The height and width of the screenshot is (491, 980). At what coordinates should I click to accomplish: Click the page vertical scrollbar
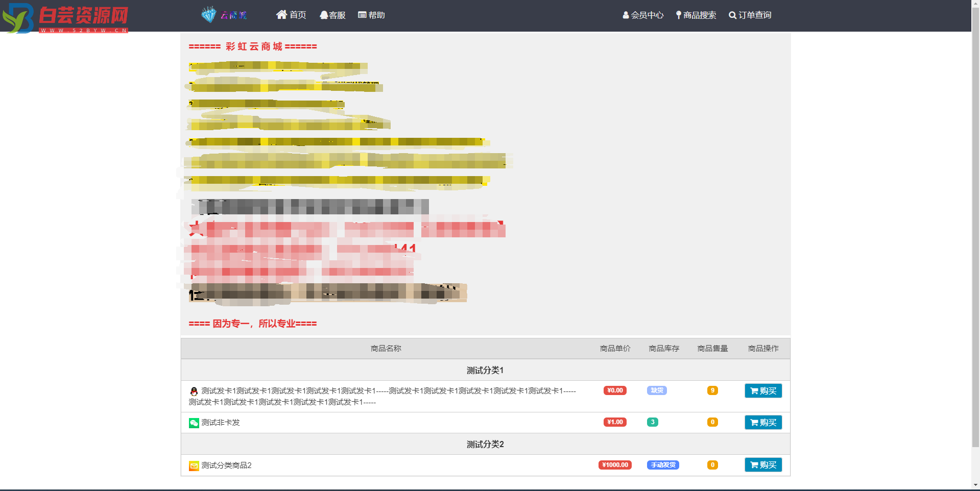coord(975,227)
